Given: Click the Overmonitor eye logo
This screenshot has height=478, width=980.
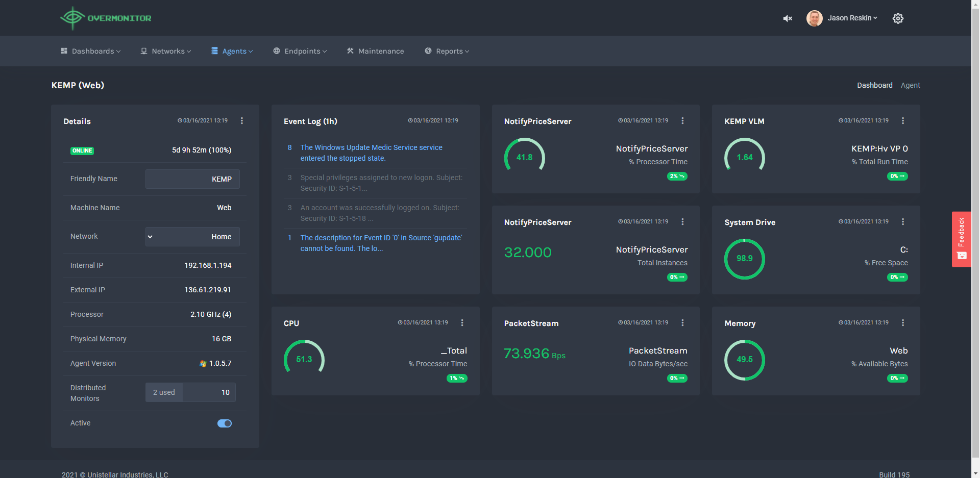Looking at the screenshot, I should 72,17.
